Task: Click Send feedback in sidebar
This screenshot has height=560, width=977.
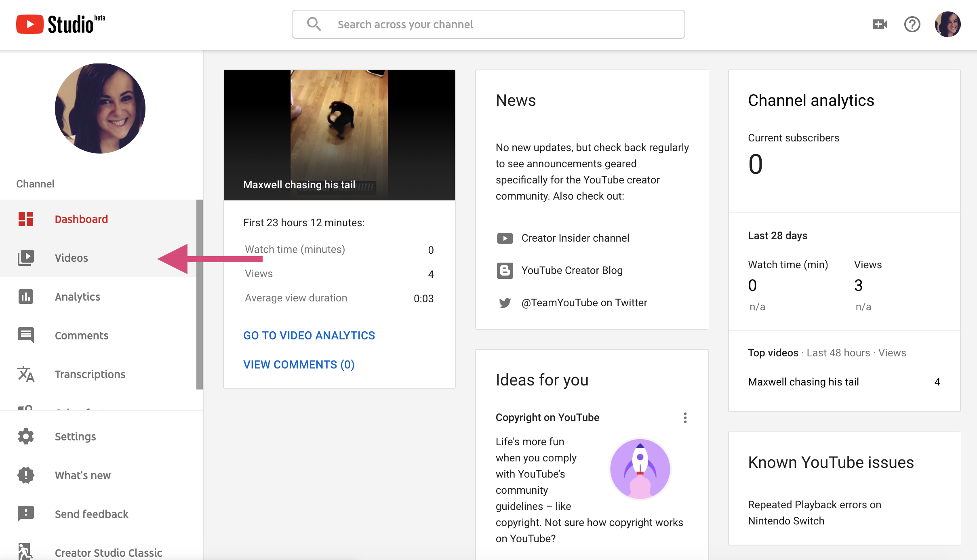Action: (101, 514)
